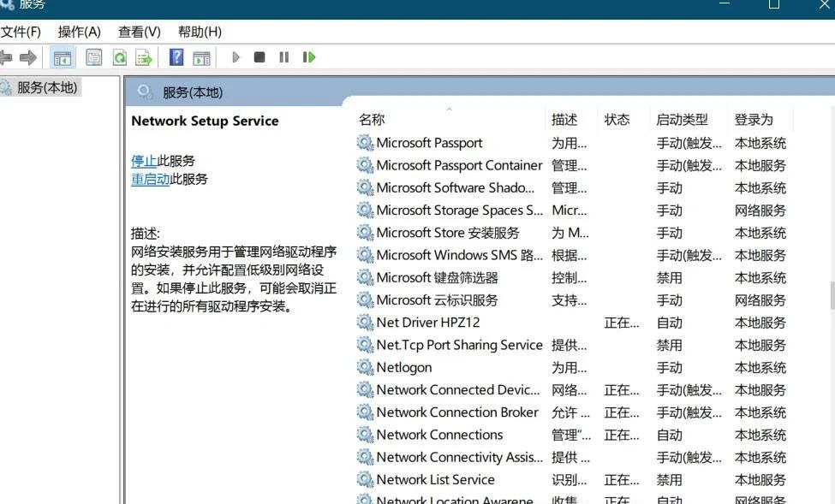This screenshot has height=504, width=835.
Task: Click the Restart Service icon
Action: pyautogui.click(x=307, y=56)
